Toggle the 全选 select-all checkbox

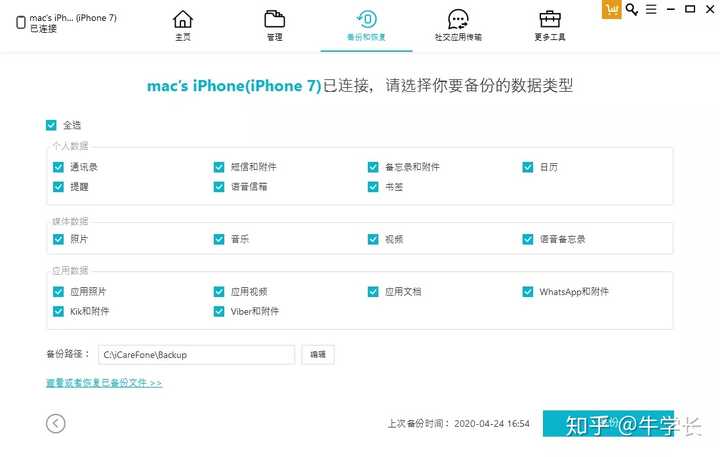[x=51, y=125]
